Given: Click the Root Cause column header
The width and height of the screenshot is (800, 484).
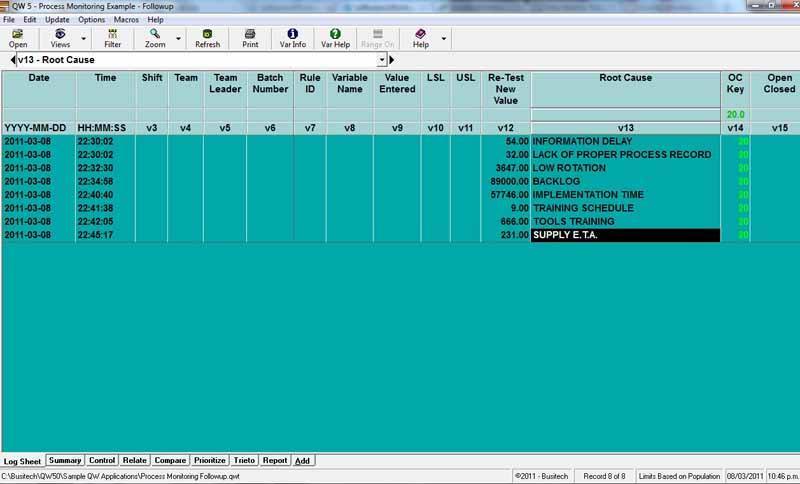Looking at the screenshot, I should 626,89.
